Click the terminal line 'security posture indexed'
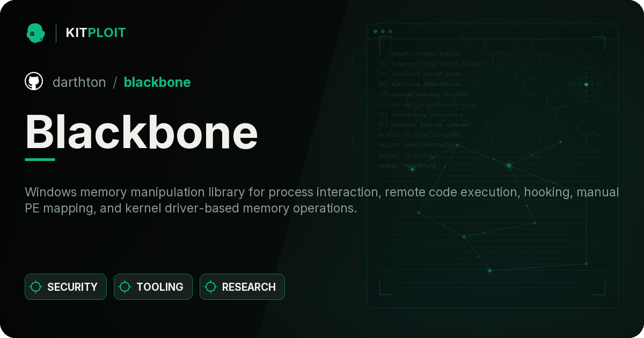 point(423,125)
